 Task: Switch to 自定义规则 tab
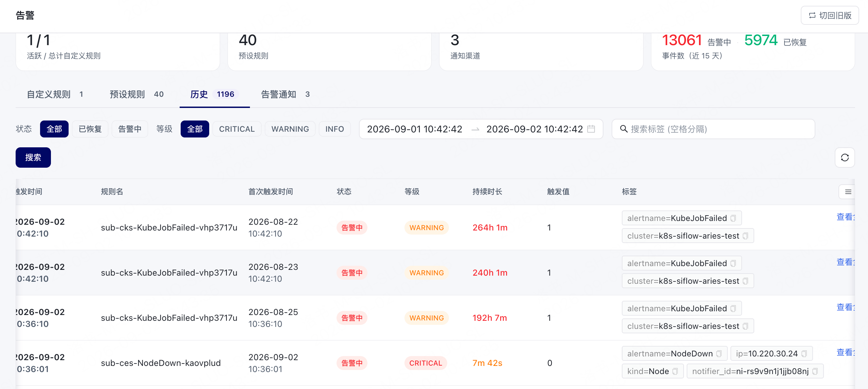point(55,94)
